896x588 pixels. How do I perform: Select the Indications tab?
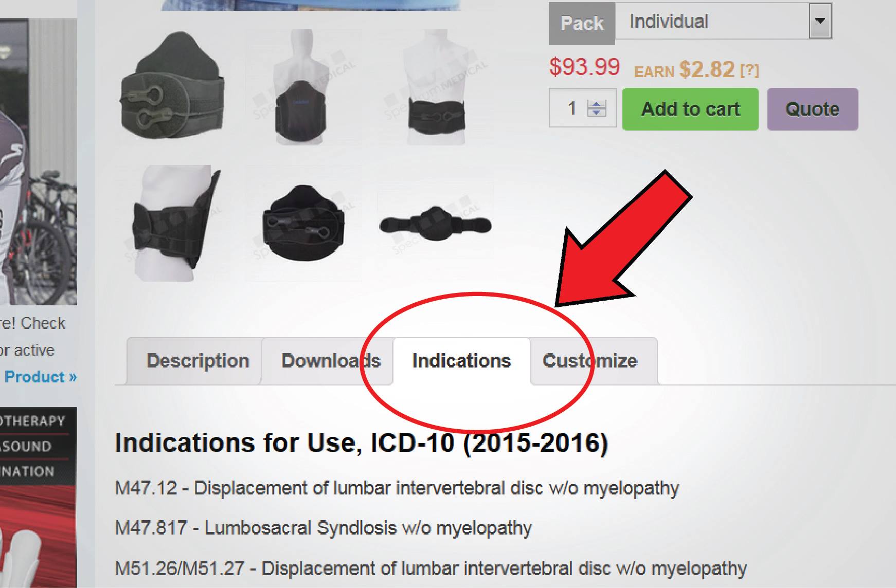[461, 361]
